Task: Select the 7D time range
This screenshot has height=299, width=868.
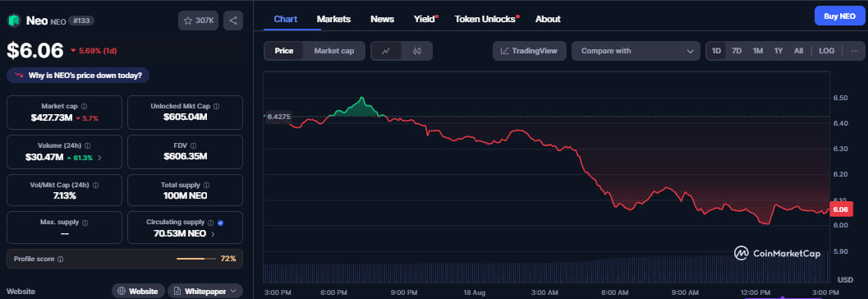Action: [x=737, y=51]
